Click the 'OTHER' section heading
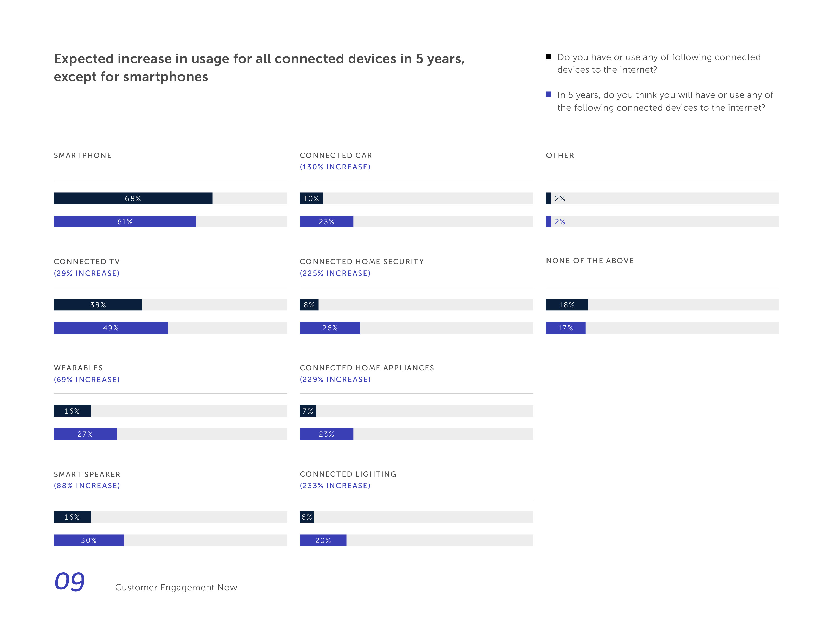Screen dimensions: 833x644 560,155
